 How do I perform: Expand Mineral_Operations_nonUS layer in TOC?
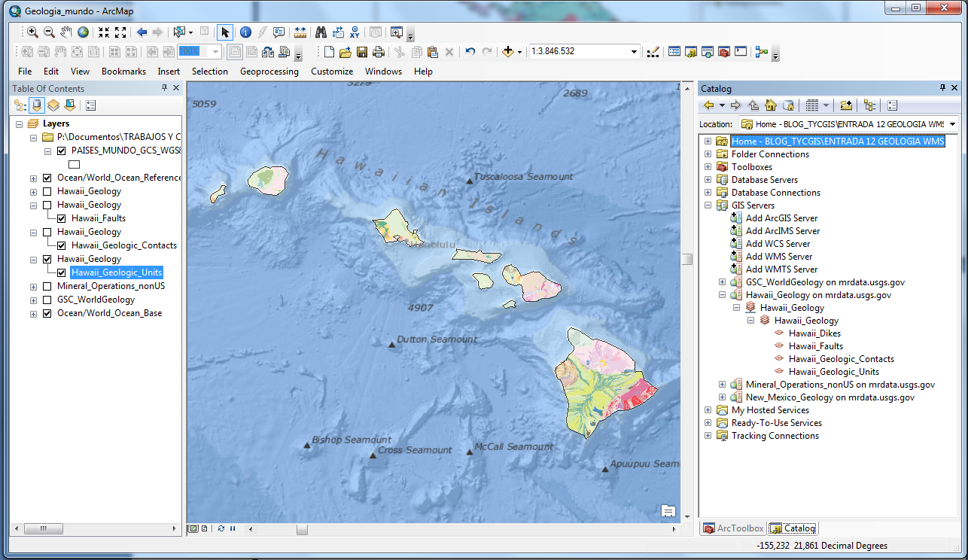point(33,286)
